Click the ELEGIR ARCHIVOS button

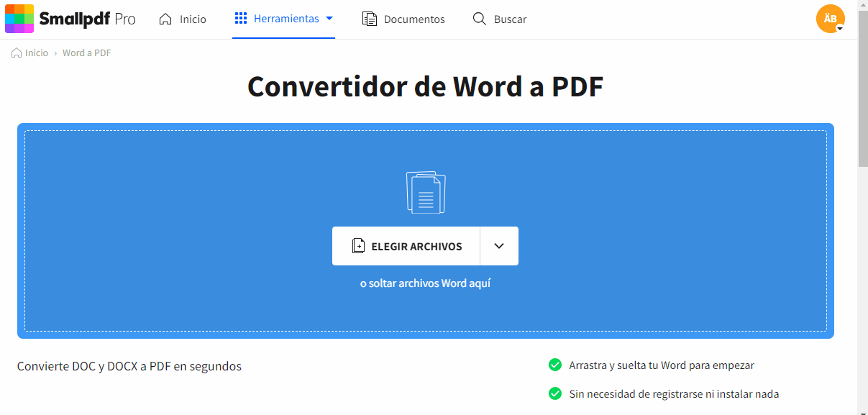(x=406, y=246)
